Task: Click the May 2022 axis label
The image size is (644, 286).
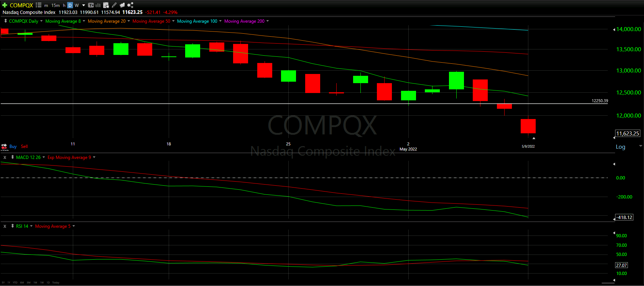Action: click(408, 149)
